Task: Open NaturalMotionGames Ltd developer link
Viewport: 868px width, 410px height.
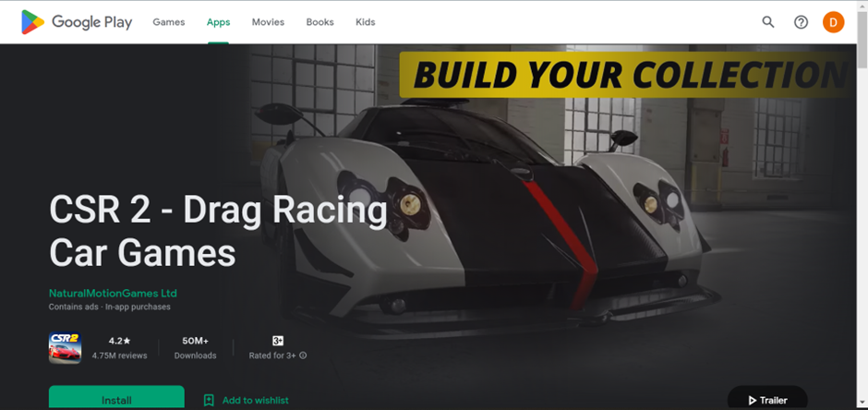Action: click(x=113, y=294)
